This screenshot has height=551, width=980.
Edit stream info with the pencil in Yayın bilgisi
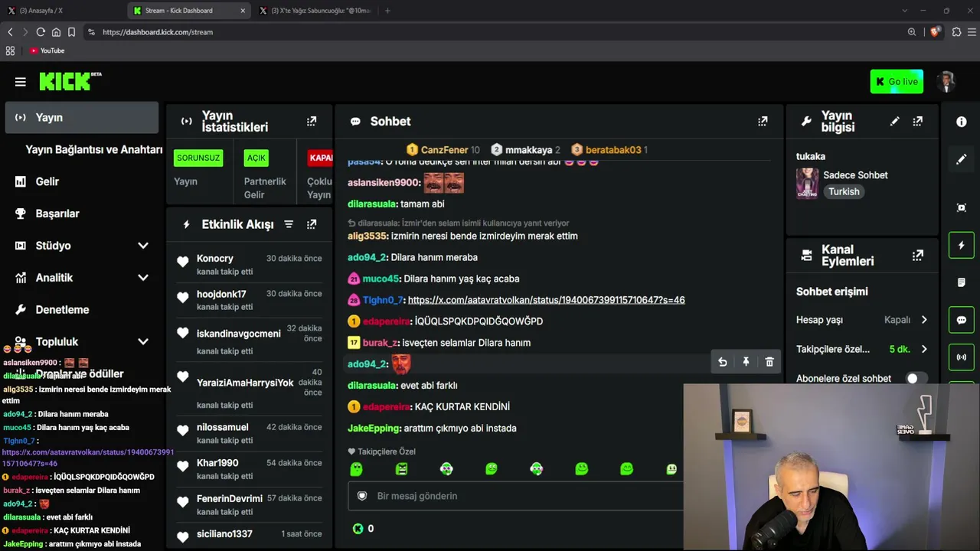(x=894, y=121)
